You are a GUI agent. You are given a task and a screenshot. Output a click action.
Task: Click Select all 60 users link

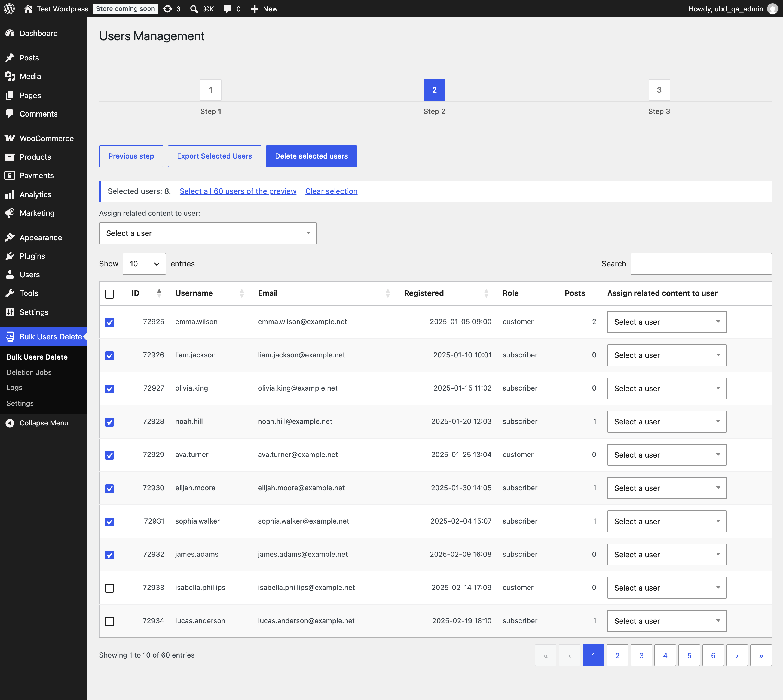click(x=238, y=191)
